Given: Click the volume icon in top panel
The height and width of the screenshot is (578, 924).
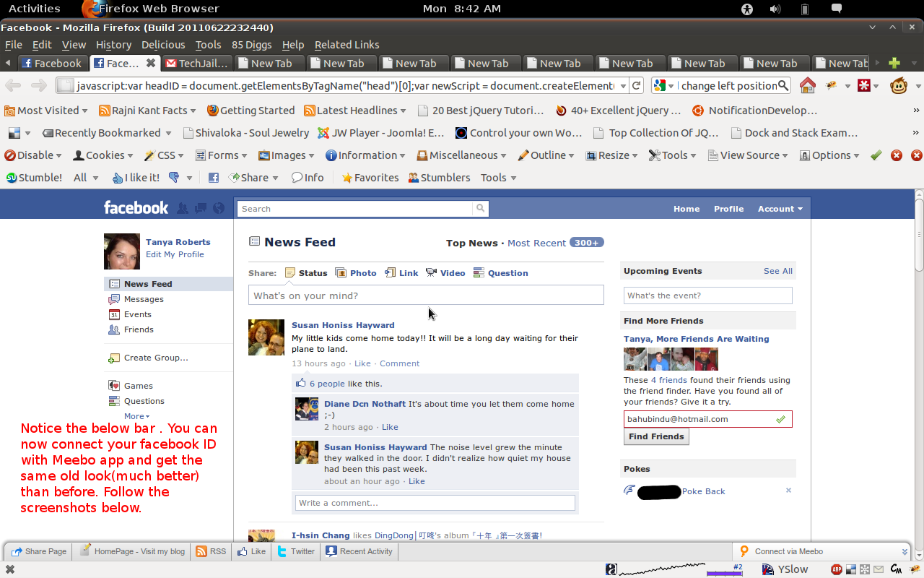Looking at the screenshot, I should (x=775, y=9).
